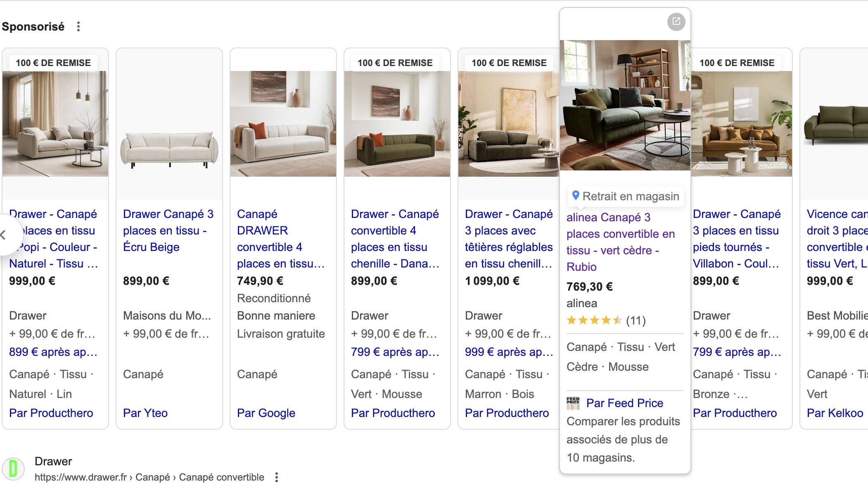
Task: Click the open-in-new-tab icon on the alinea card
Action: coord(676,21)
